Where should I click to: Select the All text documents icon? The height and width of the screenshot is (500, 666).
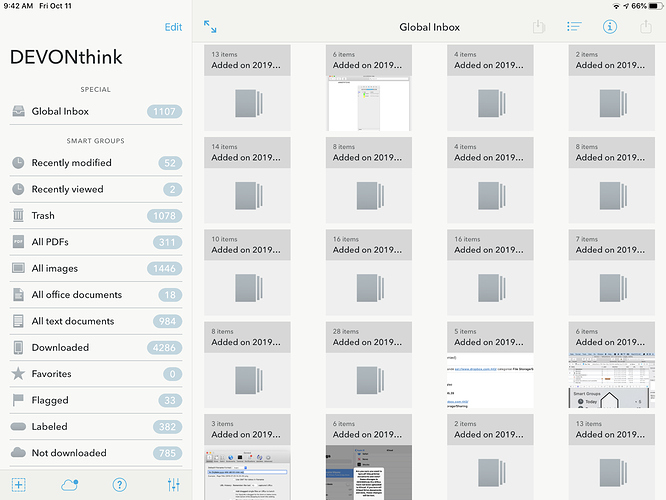point(18,321)
